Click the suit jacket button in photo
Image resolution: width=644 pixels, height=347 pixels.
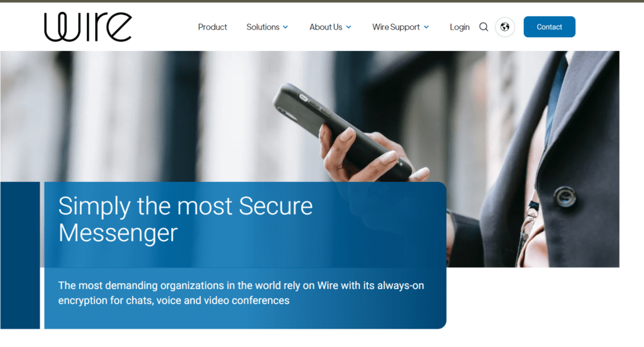[x=565, y=196]
